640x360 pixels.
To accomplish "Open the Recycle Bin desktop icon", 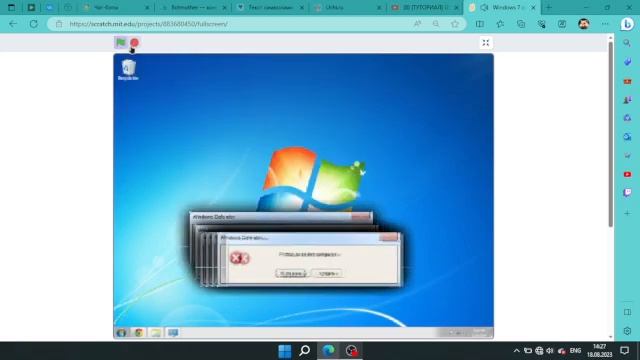I will (x=128, y=69).
